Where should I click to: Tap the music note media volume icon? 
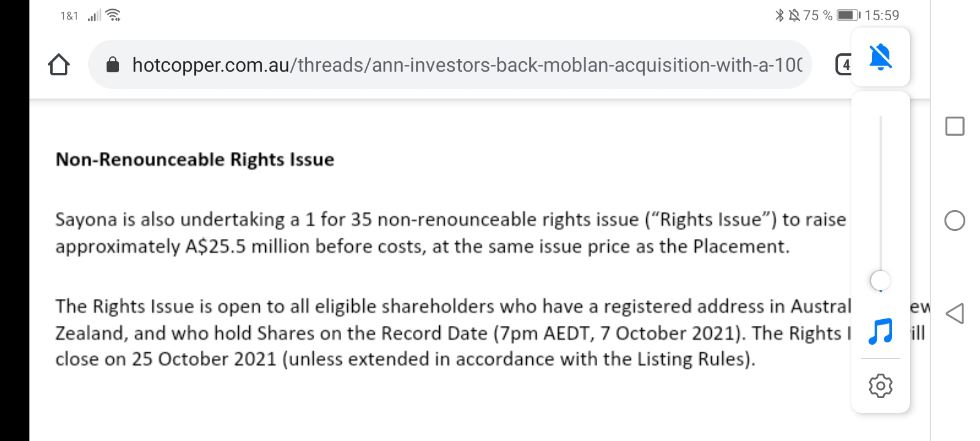pyautogui.click(x=881, y=331)
